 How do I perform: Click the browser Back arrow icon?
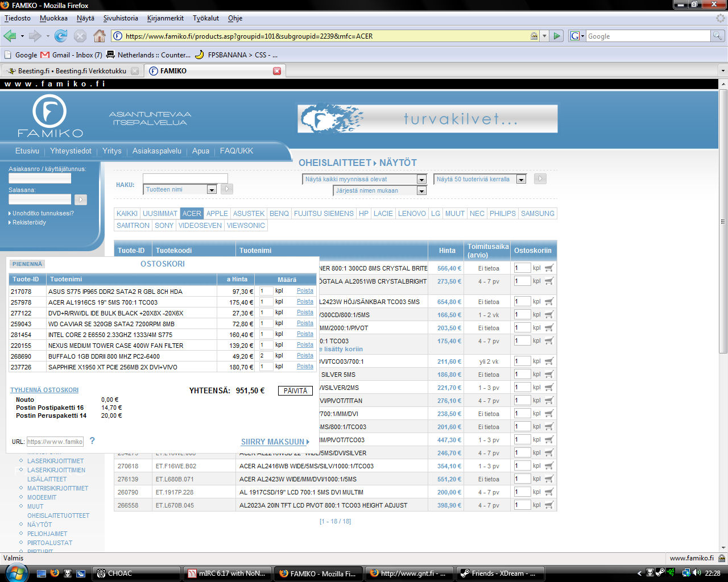tap(10, 36)
